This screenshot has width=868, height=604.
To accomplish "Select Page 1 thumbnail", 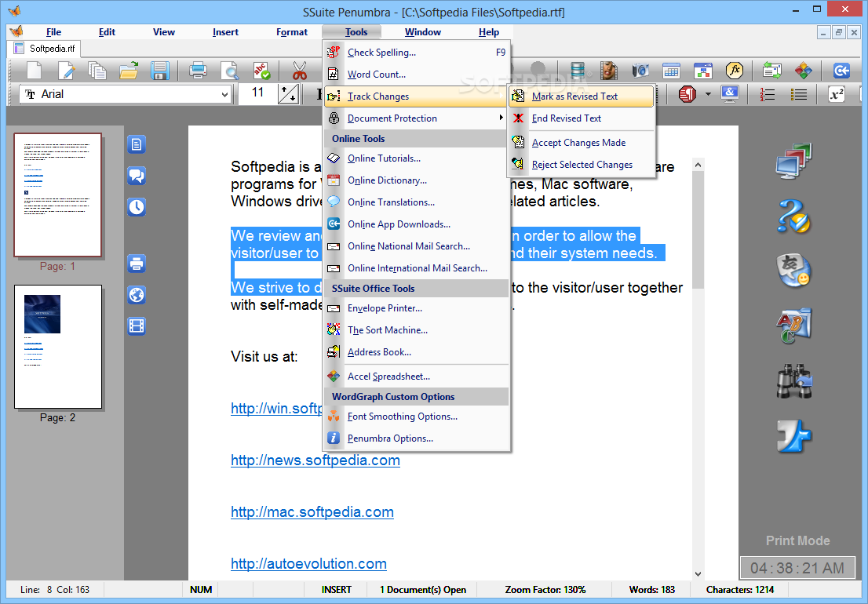I will (57, 195).
